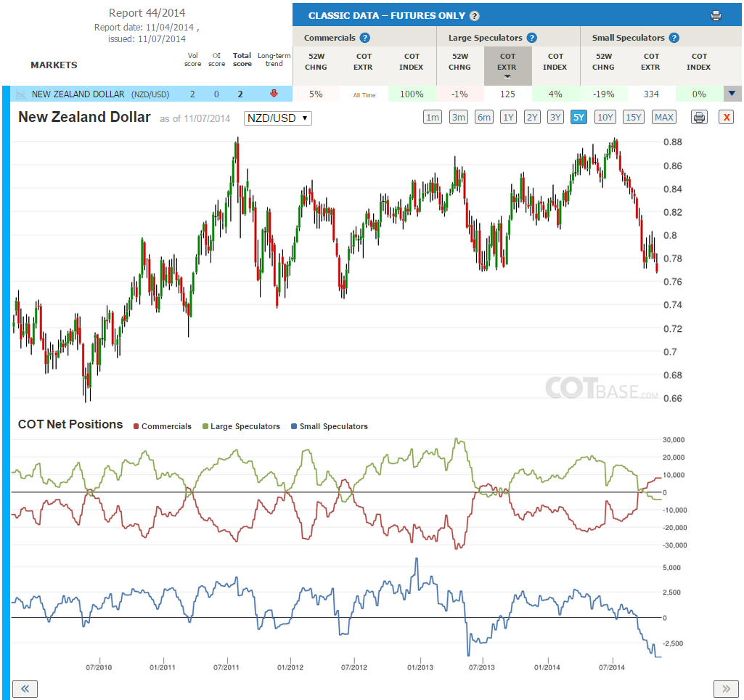This screenshot has height=700, width=744.
Task: Sort by Large Speculators 52W CHNG column
Action: click(459, 62)
